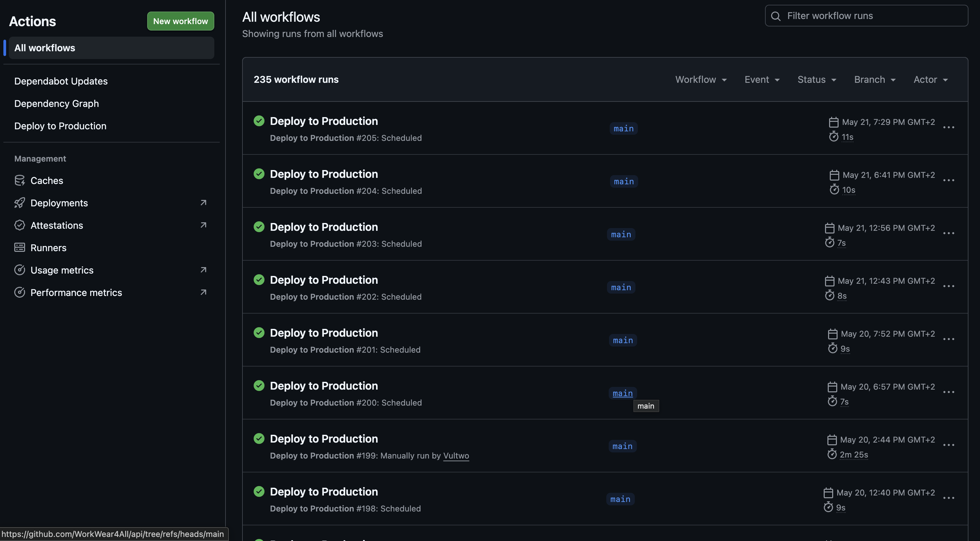
Task: Select All workflows in the sidebar
Action: pyautogui.click(x=111, y=48)
